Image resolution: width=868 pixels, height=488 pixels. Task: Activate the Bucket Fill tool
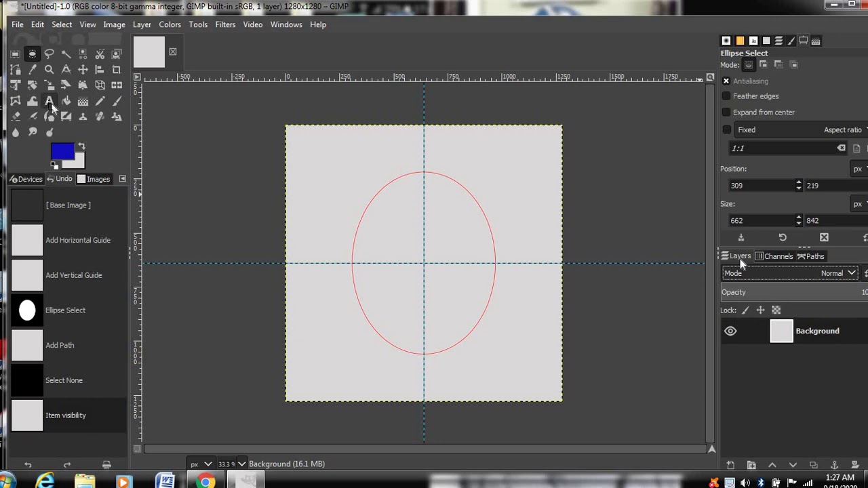tap(66, 101)
